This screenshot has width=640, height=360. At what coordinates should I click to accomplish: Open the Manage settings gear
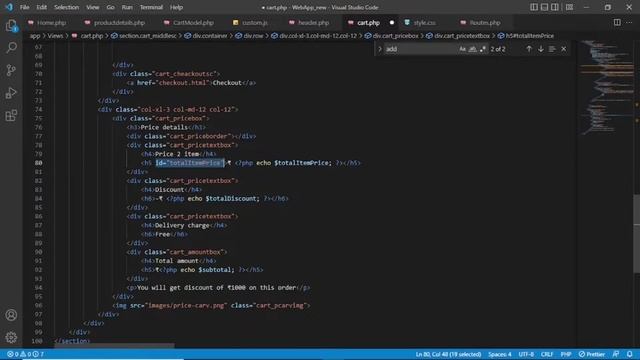pos(11,337)
